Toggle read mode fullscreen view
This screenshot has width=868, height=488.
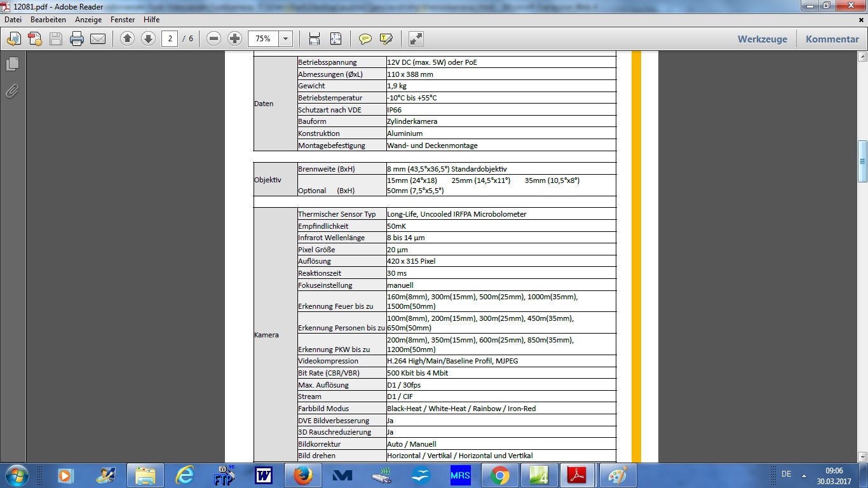click(x=416, y=39)
